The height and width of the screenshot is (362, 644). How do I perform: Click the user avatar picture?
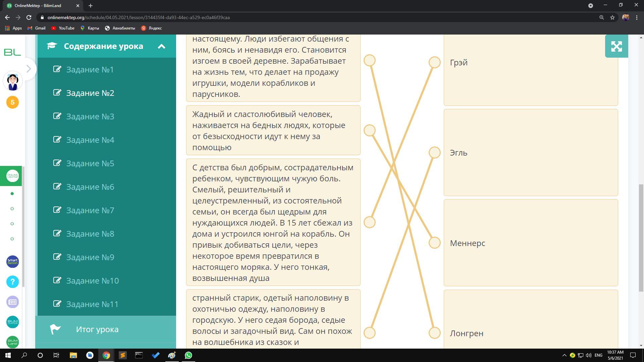click(13, 81)
